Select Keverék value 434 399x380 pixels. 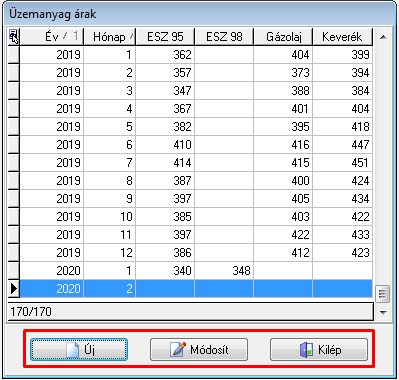pyautogui.click(x=342, y=199)
